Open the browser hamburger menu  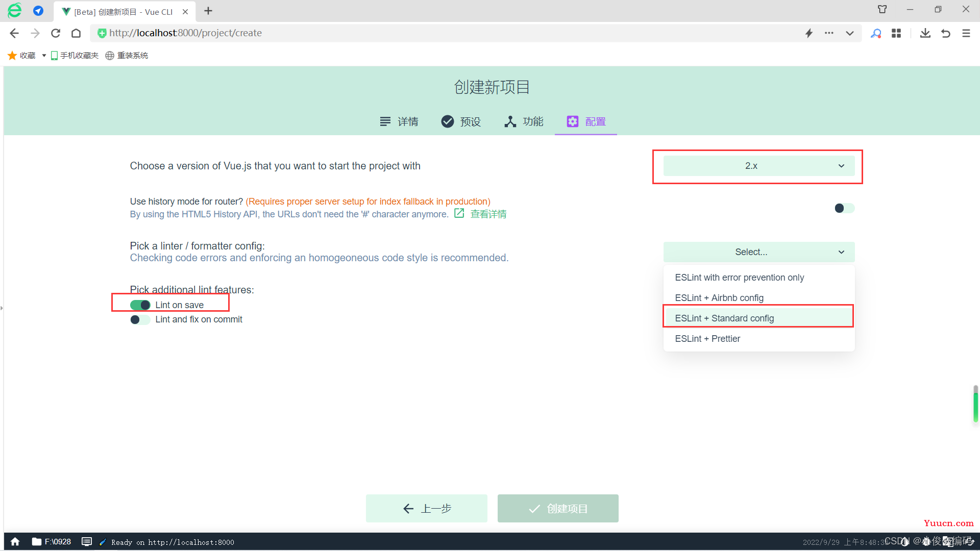[966, 33]
